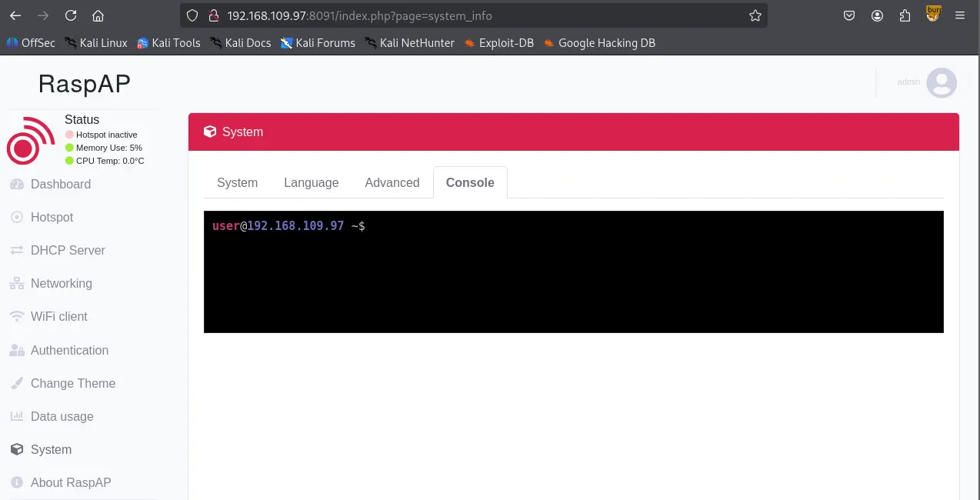Click the Networking icon in sidebar
This screenshot has height=500, width=980.
pos(17,284)
